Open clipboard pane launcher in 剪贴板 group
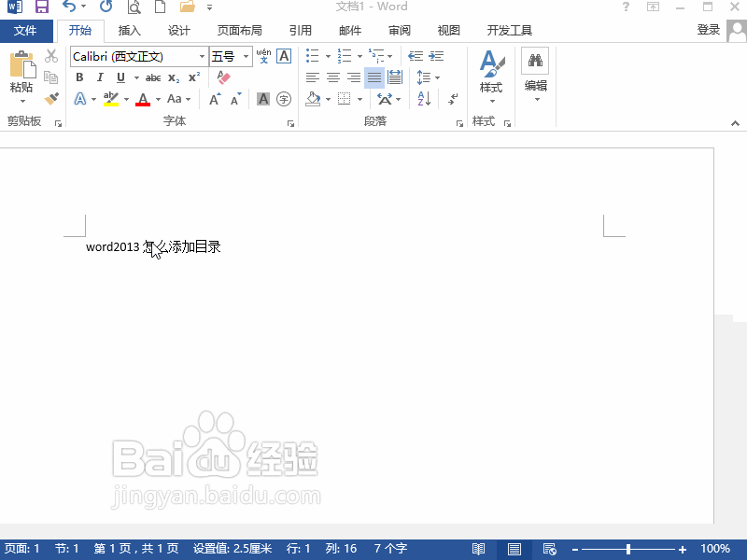747x560 pixels. click(58, 124)
